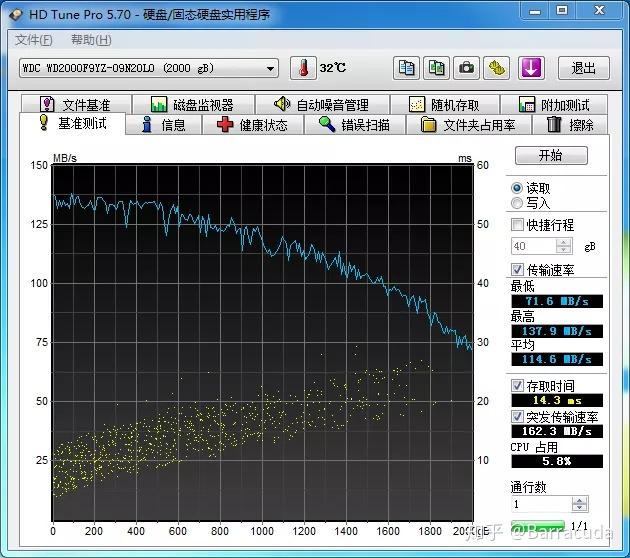Click the purple down-arrow toolbar icon

coord(530,68)
